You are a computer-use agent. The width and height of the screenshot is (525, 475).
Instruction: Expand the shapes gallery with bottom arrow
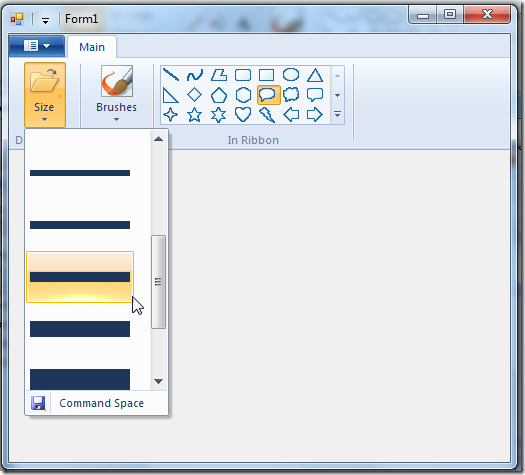[338, 115]
